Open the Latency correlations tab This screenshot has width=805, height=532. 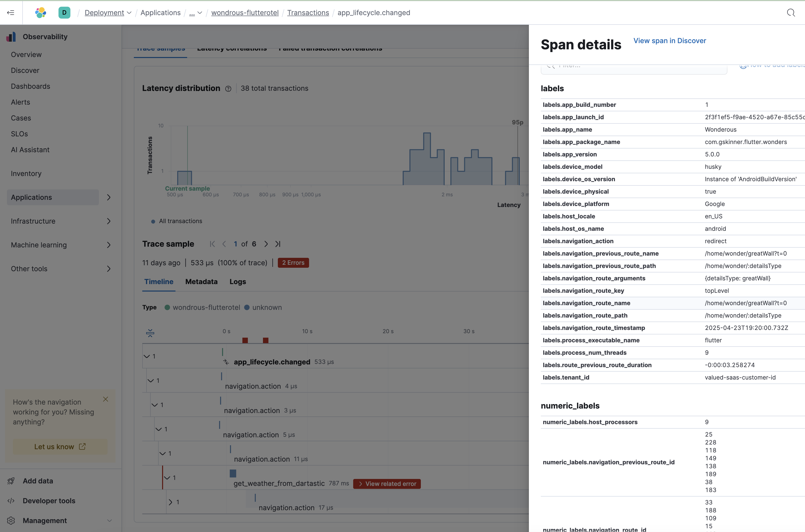[x=232, y=49]
